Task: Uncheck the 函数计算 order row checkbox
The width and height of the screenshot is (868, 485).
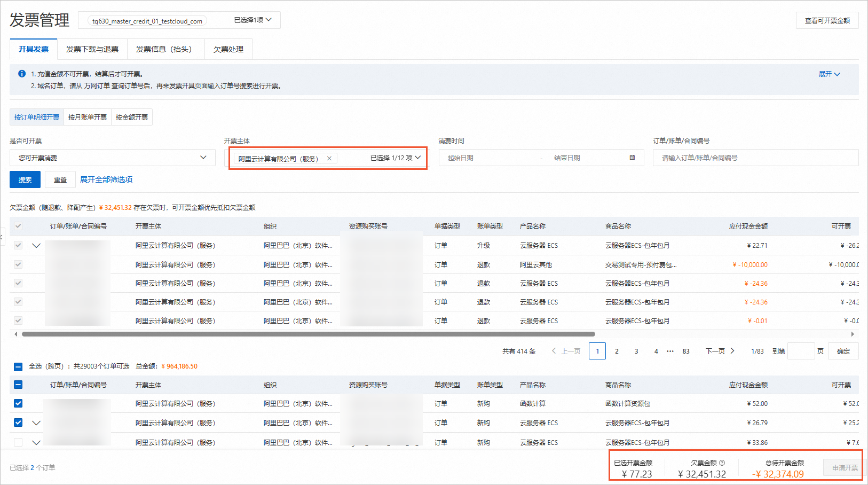Action: coord(18,403)
